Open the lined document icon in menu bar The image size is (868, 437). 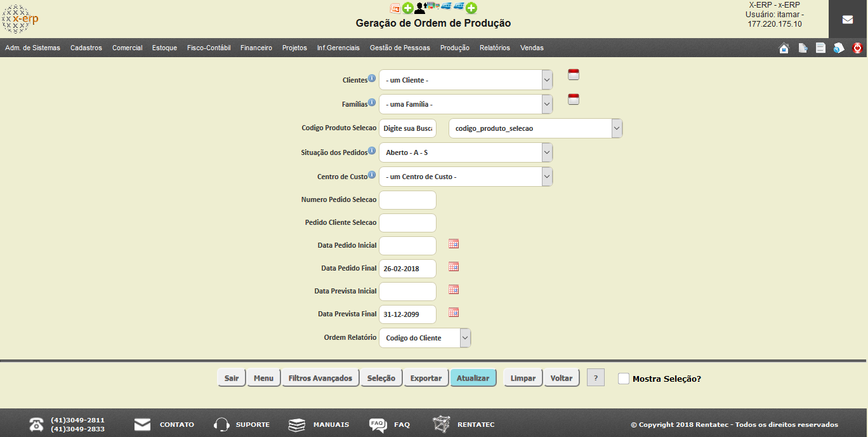coord(820,48)
